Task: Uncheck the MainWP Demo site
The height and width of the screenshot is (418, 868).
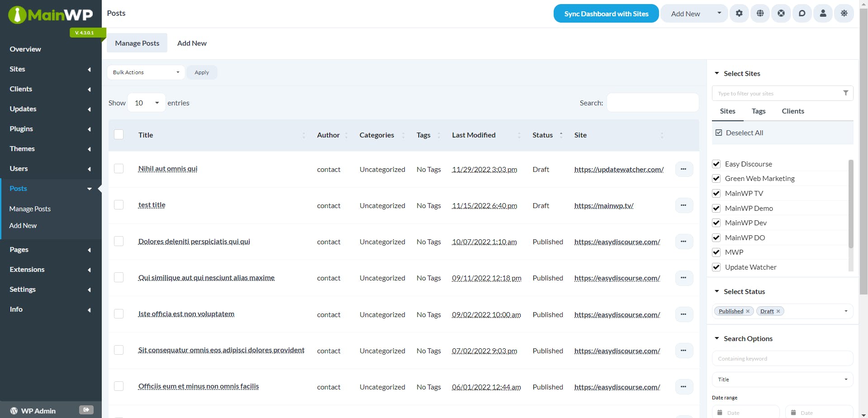Action: pos(716,208)
